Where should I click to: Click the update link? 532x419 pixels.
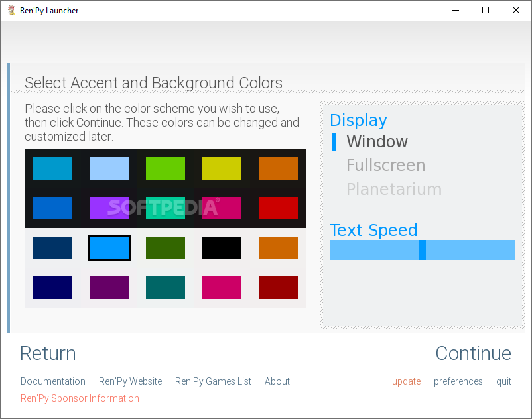coord(407,381)
